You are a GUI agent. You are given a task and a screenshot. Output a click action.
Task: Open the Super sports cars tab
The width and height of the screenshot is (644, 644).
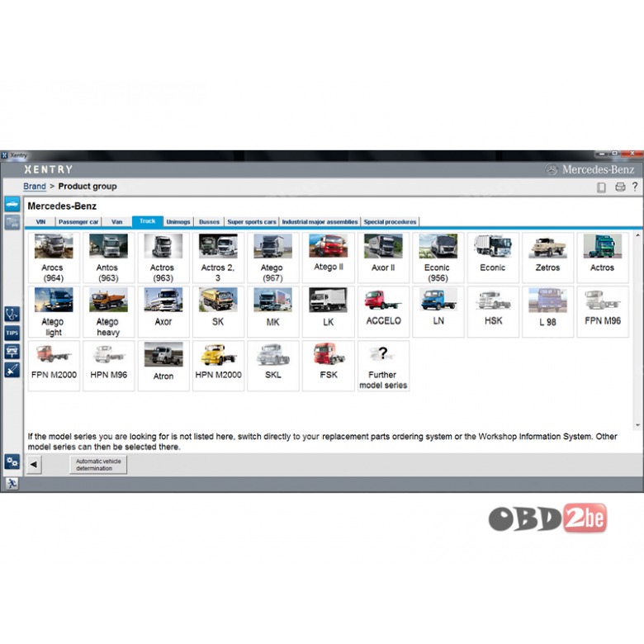click(252, 222)
